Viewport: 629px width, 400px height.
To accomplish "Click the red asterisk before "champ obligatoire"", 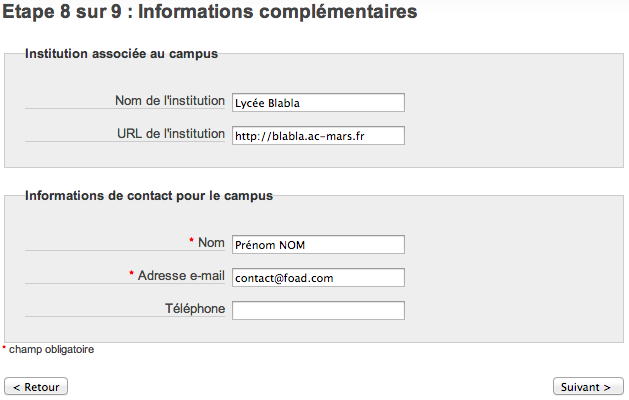I will (x=4, y=349).
